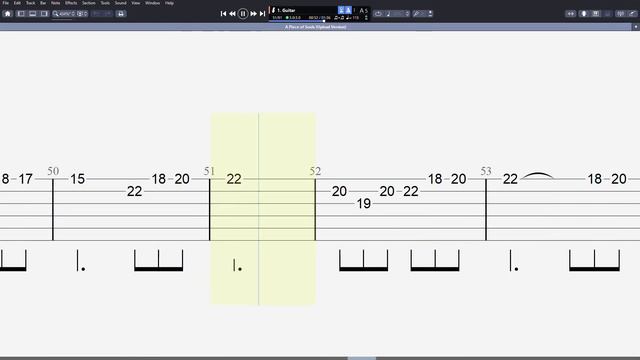Select the '1. Guitar' track name
The image size is (640, 360).
tap(287, 10)
